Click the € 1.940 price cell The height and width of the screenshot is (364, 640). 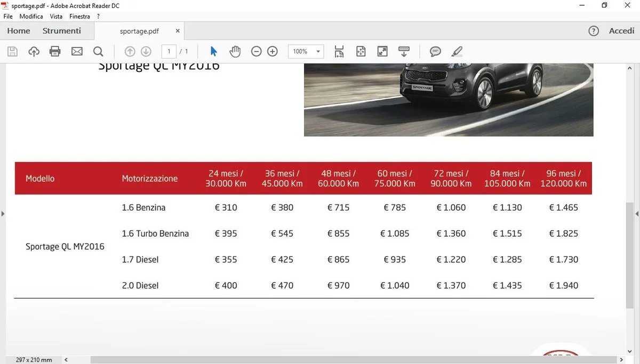coord(564,286)
